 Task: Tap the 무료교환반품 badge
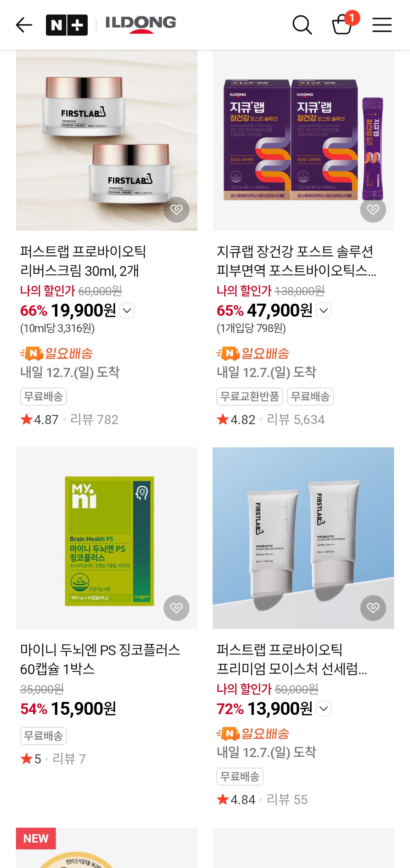click(250, 397)
